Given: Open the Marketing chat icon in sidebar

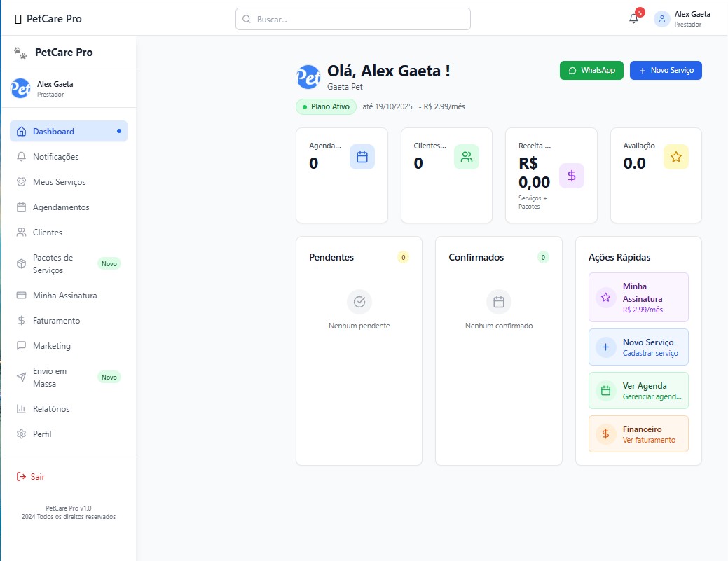Looking at the screenshot, I should click(20, 345).
